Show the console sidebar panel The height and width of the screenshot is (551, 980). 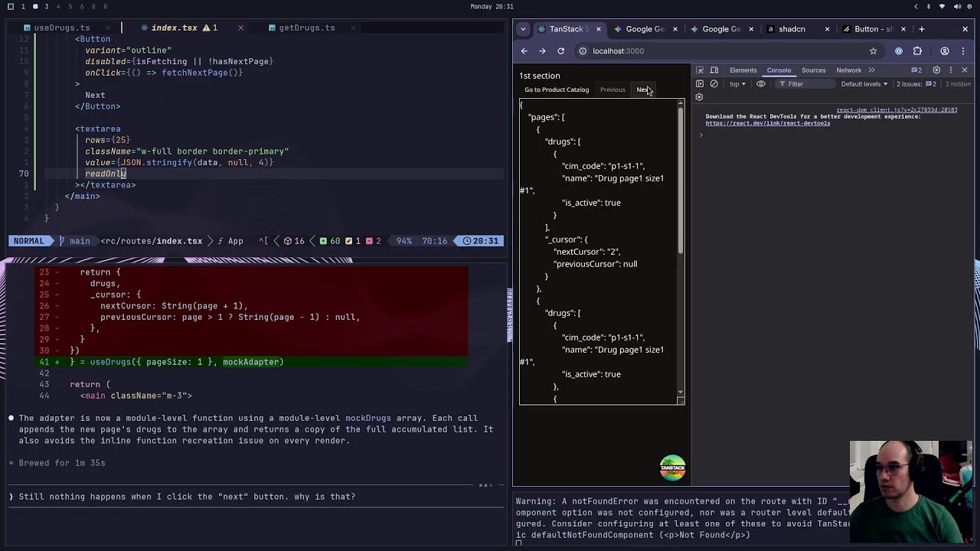pyautogui.click(x=700, y=84)
